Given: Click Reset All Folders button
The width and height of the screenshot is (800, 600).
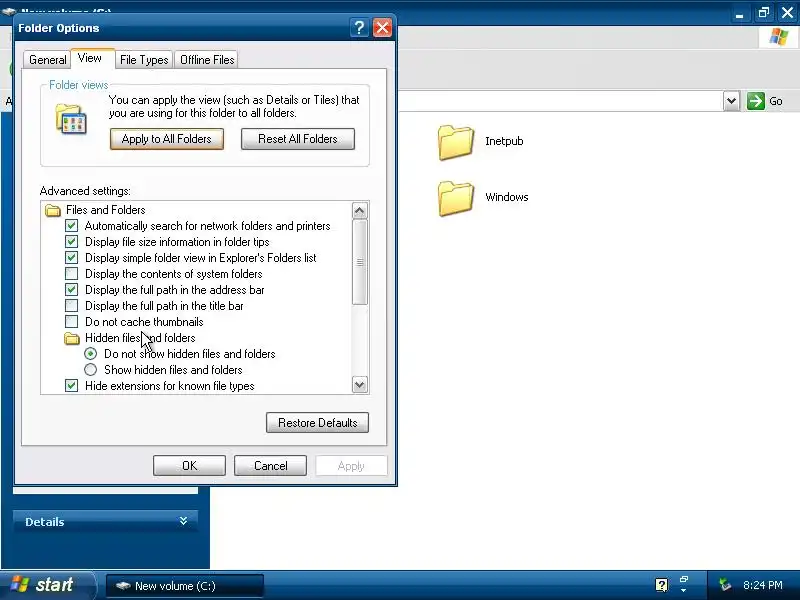Looking at the screenshot, I should (x=298, y=139).
